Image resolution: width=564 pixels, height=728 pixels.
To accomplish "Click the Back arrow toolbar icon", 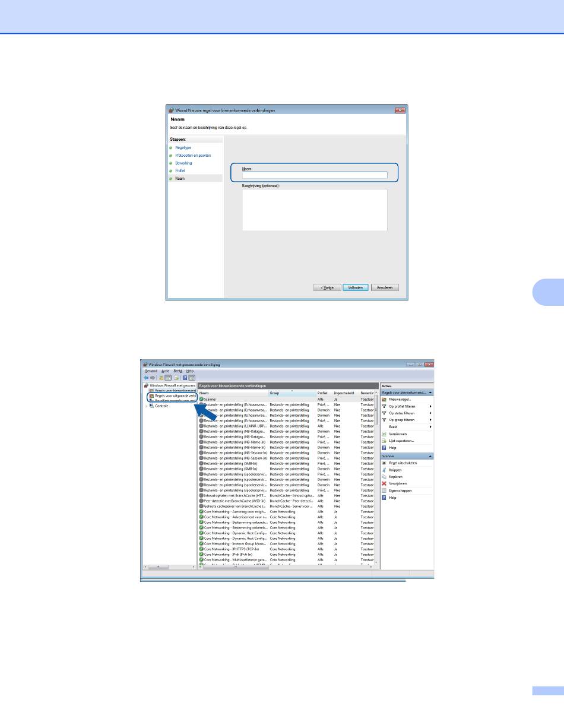I will (146, 377).
